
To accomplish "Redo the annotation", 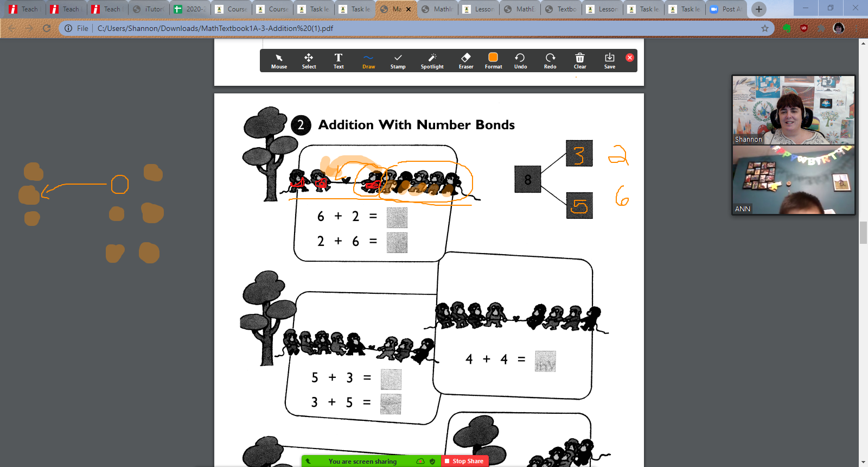I will (550, 61).
